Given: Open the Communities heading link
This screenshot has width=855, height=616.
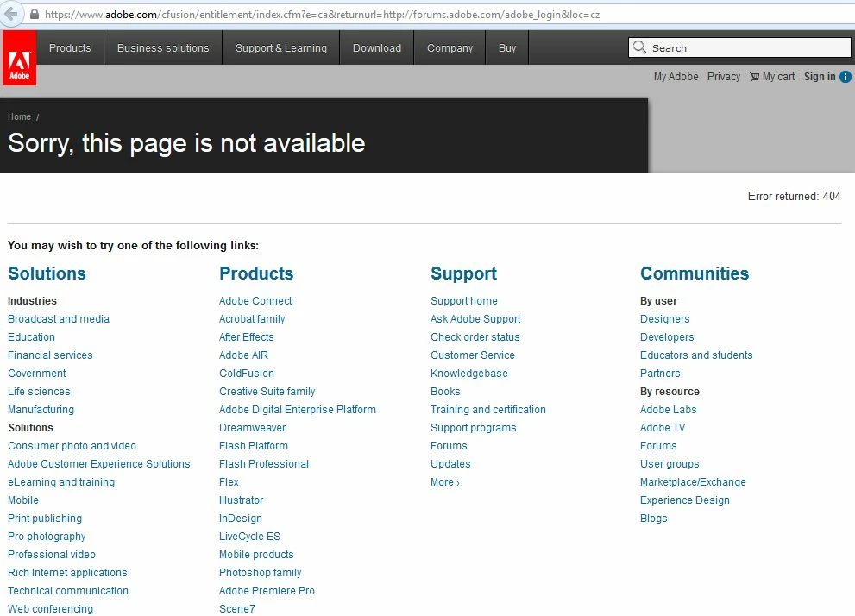Looking at the screenshot, I should 695,273.
